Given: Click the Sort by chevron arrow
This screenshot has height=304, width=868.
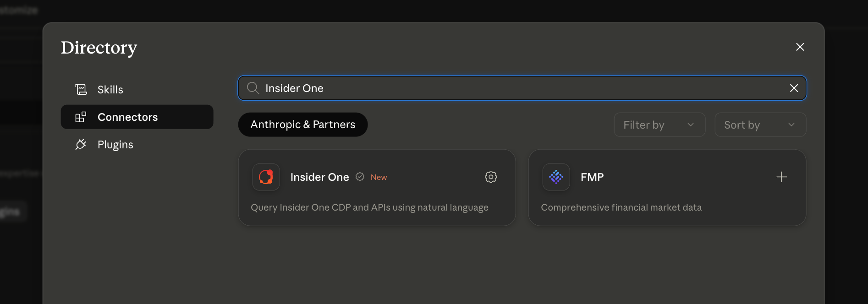Looking at the screenshot, I should click(x=791, y=125).
